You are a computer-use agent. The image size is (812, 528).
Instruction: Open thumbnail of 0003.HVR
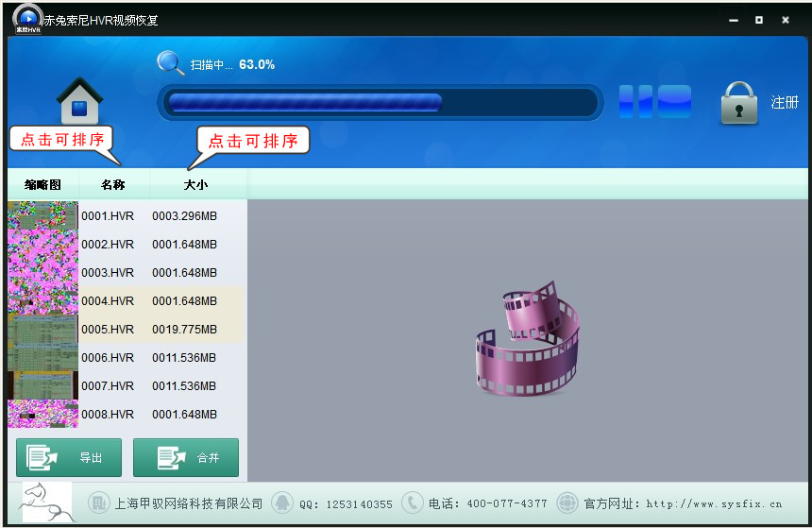point(43,273)
